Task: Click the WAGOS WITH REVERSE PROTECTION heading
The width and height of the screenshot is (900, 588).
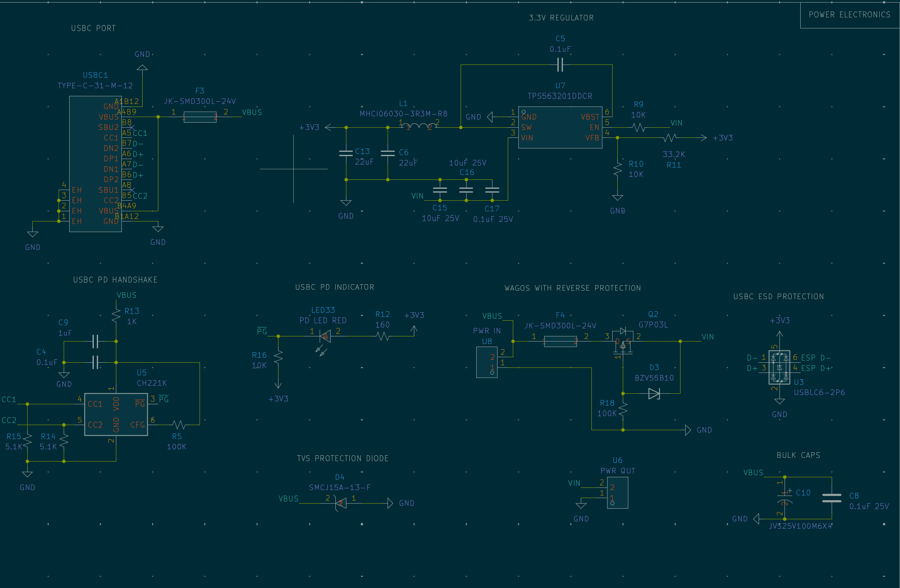Action: click(x=573, y=288)
